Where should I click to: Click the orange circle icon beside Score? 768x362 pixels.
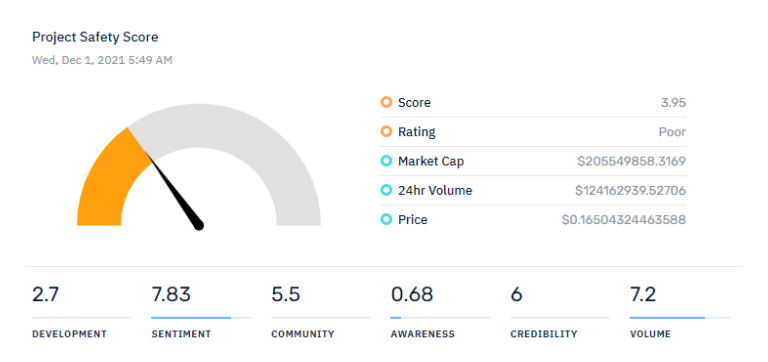[x=386, y=102]
